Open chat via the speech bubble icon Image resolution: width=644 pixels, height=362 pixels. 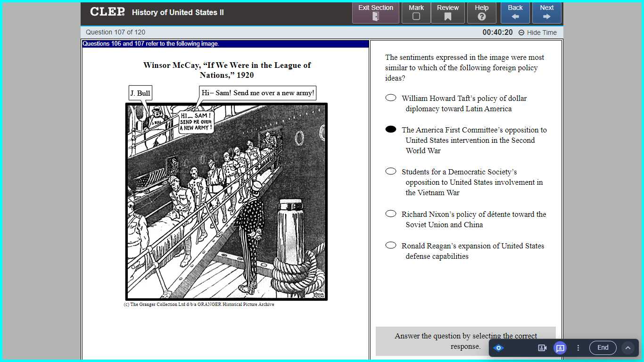point(560,347)
